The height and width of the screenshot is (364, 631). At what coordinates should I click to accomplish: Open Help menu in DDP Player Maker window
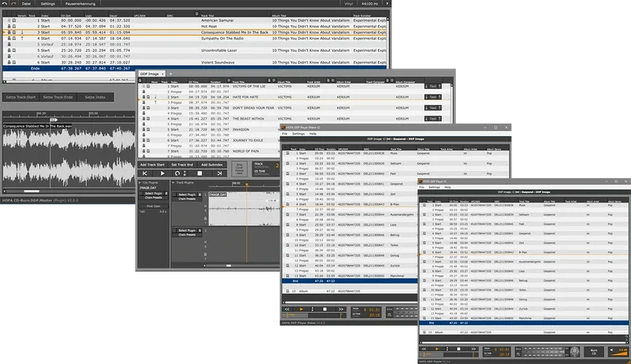[x=312, y=134]
